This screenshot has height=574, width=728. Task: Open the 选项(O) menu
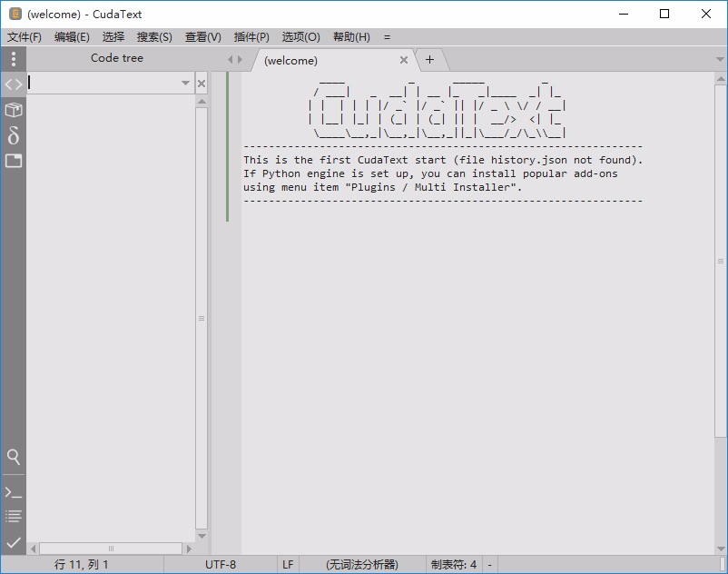(300, 37)
